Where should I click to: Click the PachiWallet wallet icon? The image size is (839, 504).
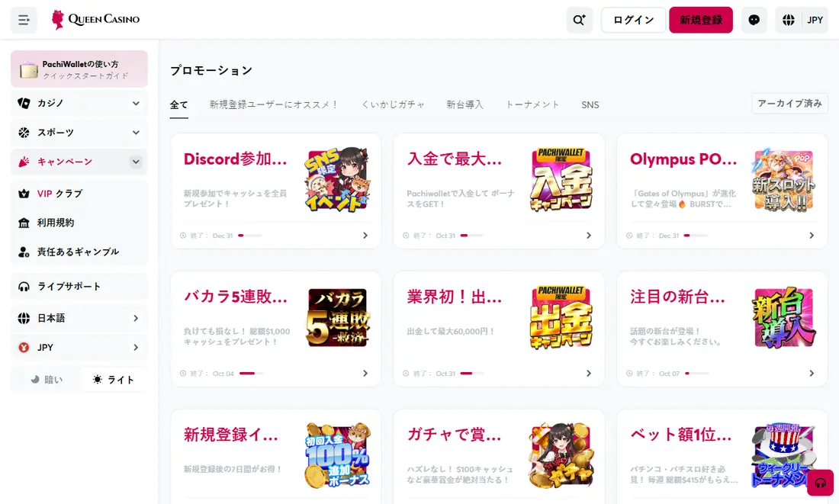click(28, 70)
